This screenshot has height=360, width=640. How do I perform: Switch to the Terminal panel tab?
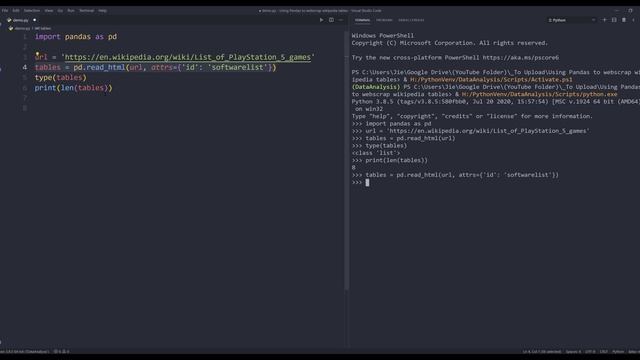[362, 20]
